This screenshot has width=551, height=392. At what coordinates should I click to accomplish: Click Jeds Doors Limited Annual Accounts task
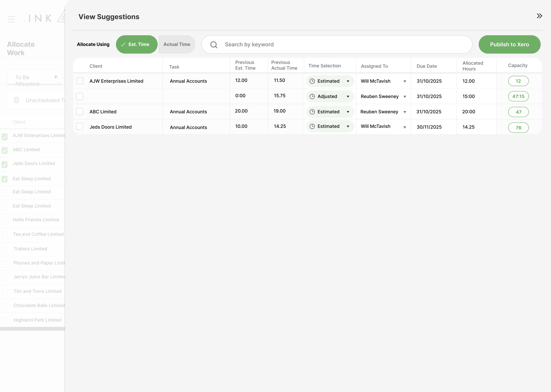[x=188, y=127]
